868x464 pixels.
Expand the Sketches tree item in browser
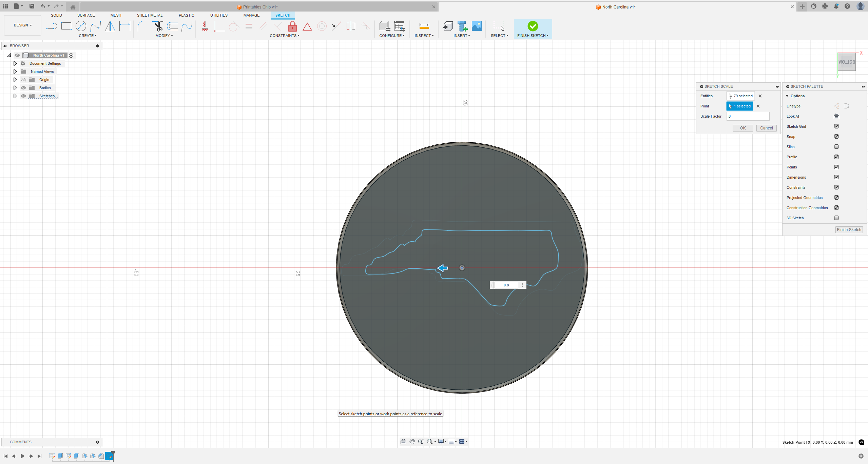[x=14, y=96]
